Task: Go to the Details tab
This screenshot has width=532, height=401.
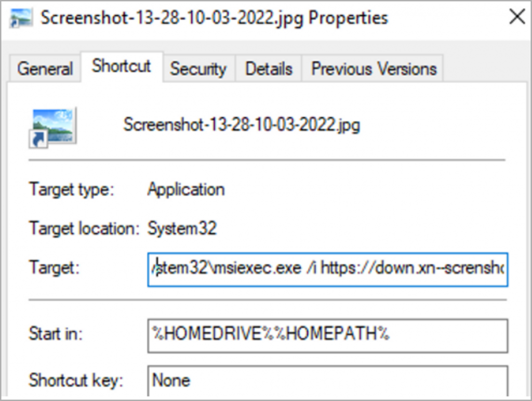Action: click(269, 69)
